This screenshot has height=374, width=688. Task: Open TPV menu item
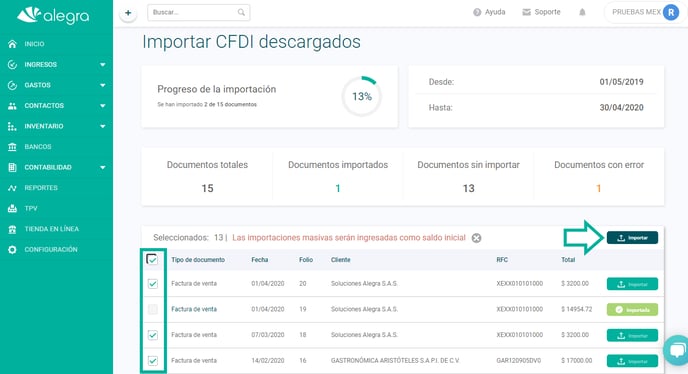coord(31,209)
